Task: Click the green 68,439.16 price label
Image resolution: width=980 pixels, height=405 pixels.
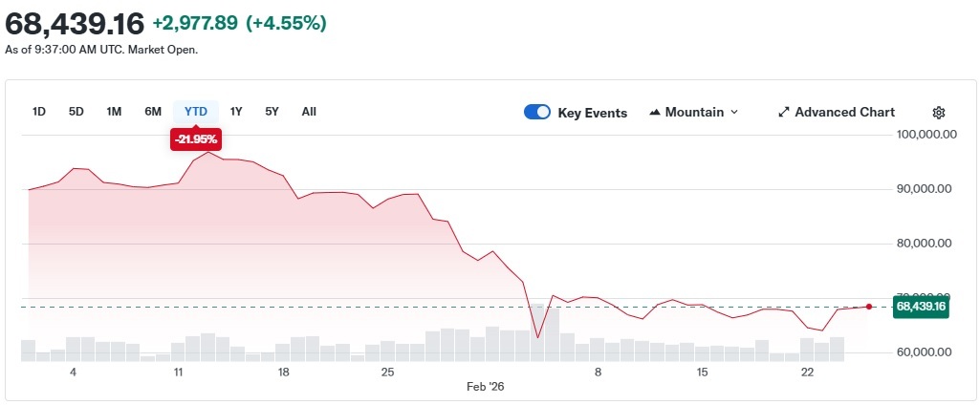Action: [921, 307]
